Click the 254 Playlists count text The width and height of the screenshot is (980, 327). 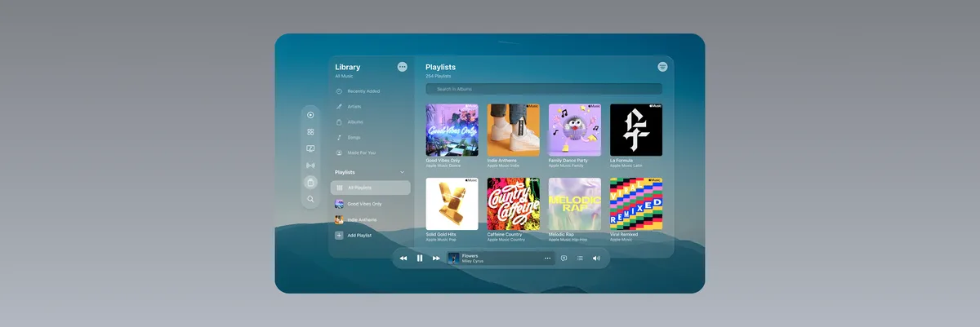click(439, 76)
